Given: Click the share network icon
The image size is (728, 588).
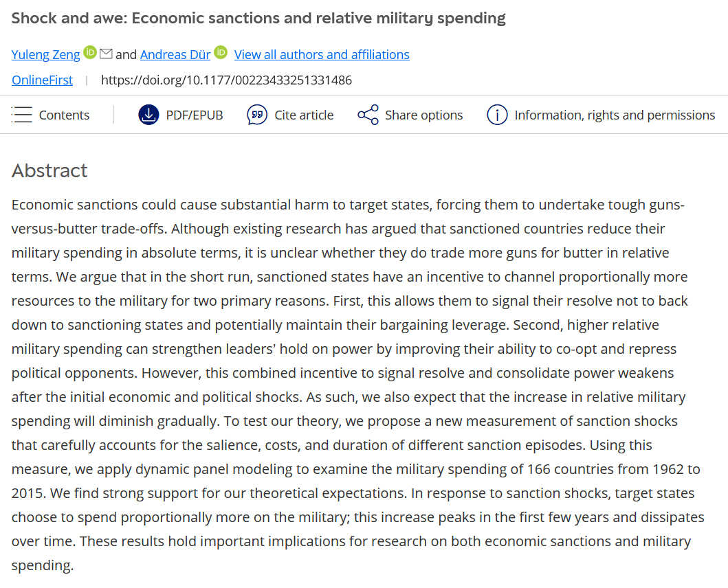Looking at the screenshot, I should point(368,115).
